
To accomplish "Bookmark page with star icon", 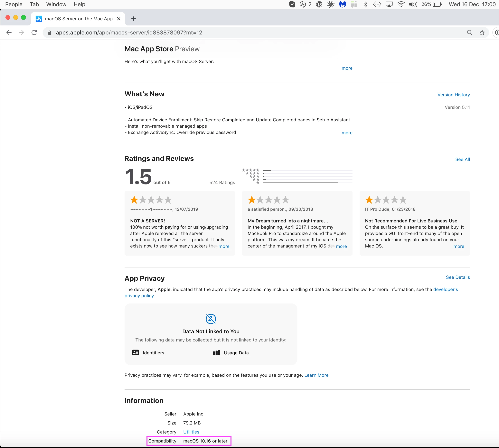I will 482,33.
